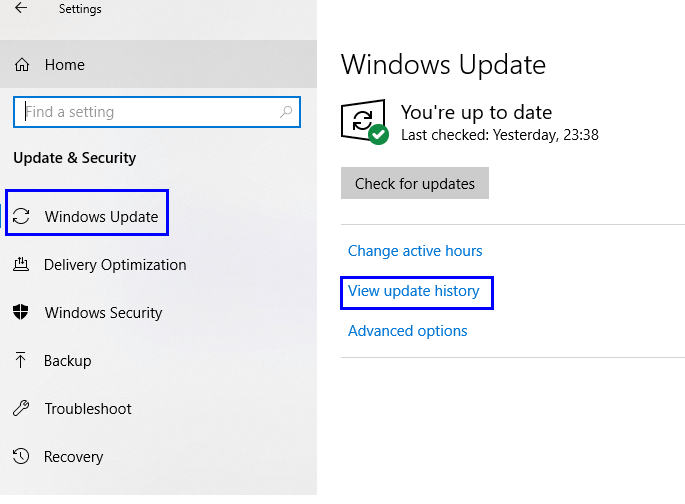Open Change active hours link
The height and width of the screenshot is (504, 685).
(415, 251)
